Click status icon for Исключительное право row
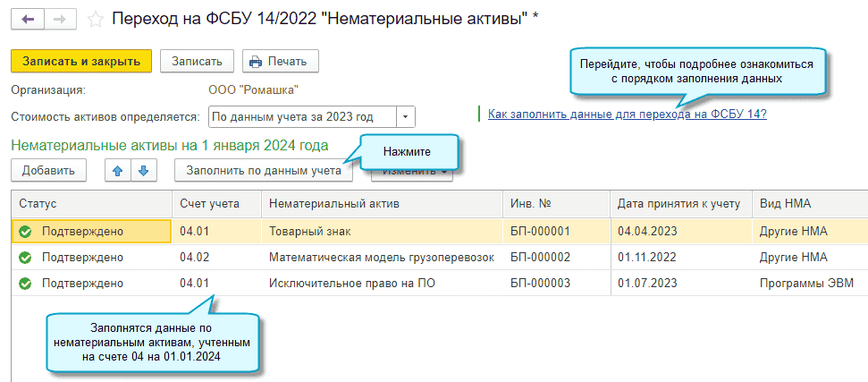The image size is (868, 382). 25,284
